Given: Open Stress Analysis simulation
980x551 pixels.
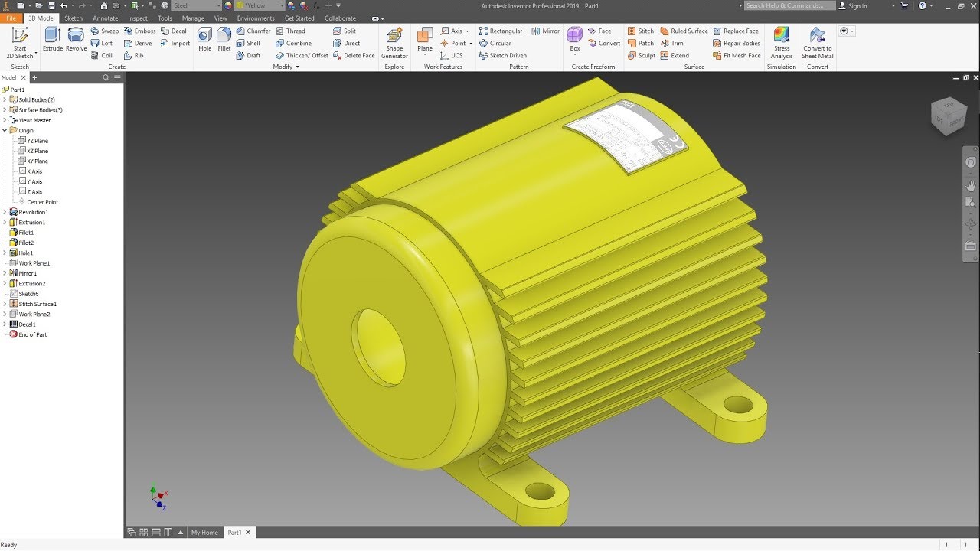Looking at the screenshot, I should 782,44.
